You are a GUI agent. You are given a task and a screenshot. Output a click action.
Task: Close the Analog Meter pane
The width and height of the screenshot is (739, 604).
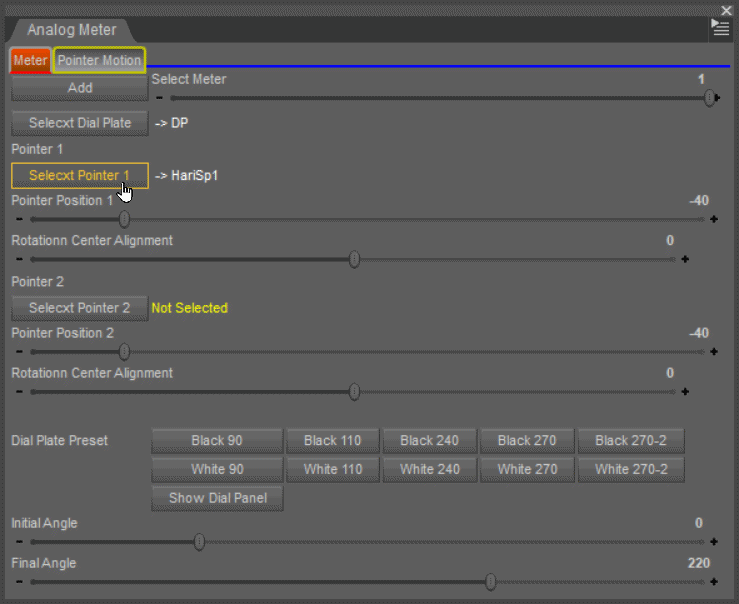pyautogui.click(x=726, y=9)
